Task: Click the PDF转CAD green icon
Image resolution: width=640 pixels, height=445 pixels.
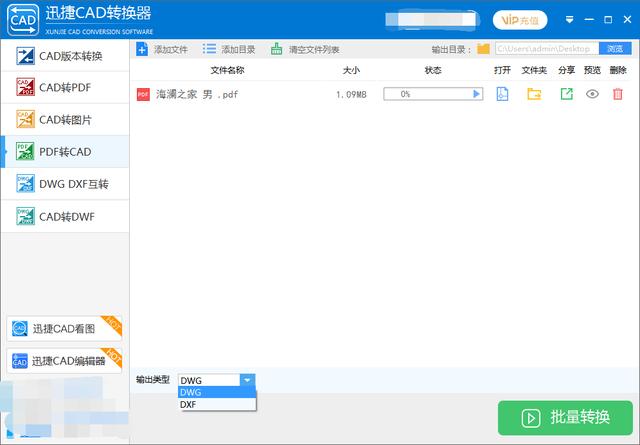Action: (x=25, y=151)
